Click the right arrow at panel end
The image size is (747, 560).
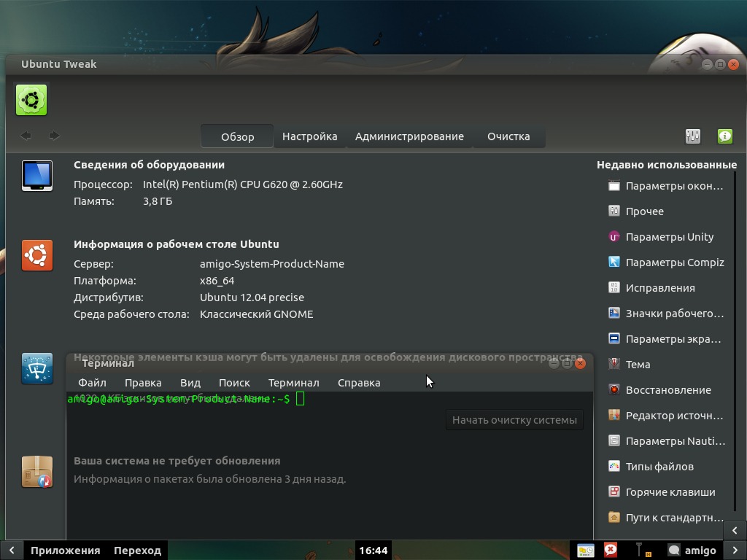pyautogui.click(x=735, y=551)
